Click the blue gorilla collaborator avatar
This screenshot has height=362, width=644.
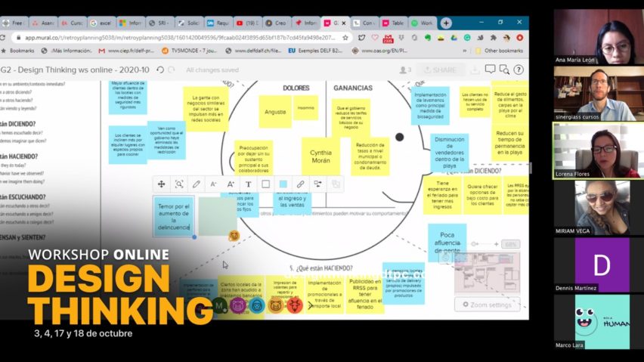(257, 305)
